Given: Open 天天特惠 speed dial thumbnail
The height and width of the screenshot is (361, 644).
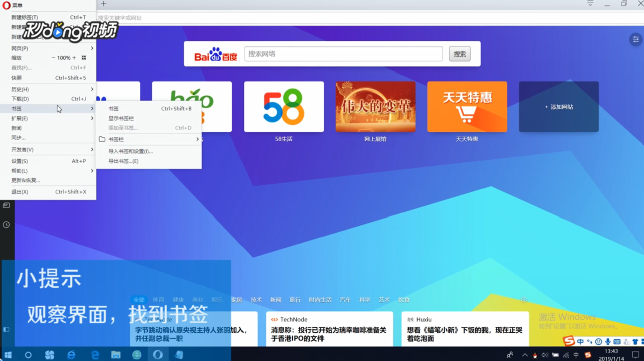Looking at the screenshot, I should point(467,107).
